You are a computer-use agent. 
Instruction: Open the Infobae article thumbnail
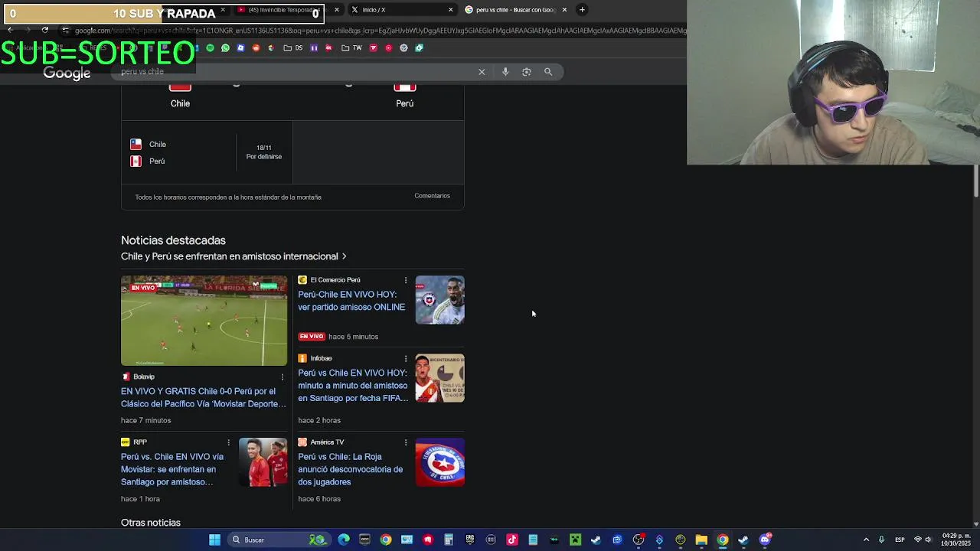point(440,378)
